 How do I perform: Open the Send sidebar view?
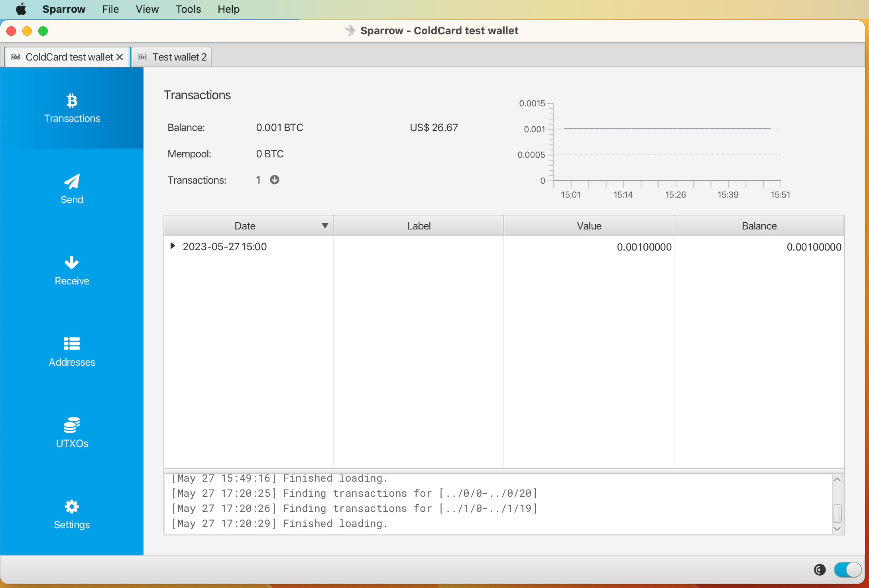pos(72,189)
